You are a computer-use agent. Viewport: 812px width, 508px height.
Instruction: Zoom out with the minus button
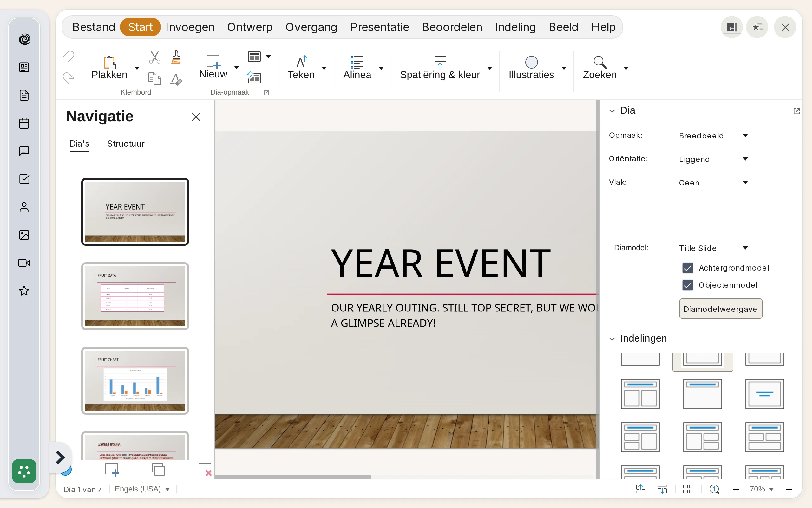pyautogui.click(x=736, y=489)
